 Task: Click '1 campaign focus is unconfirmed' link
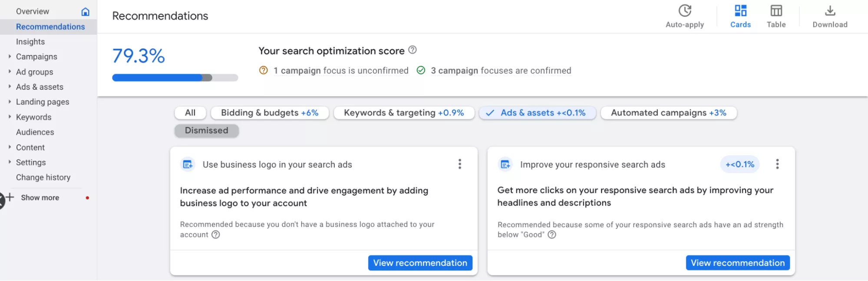[341, 70]
